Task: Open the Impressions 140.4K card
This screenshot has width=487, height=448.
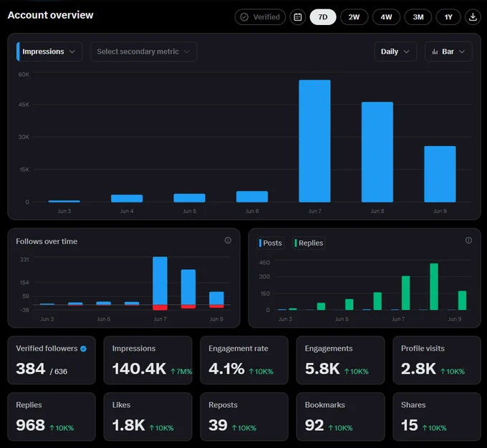Action: [x=148, y=360]
